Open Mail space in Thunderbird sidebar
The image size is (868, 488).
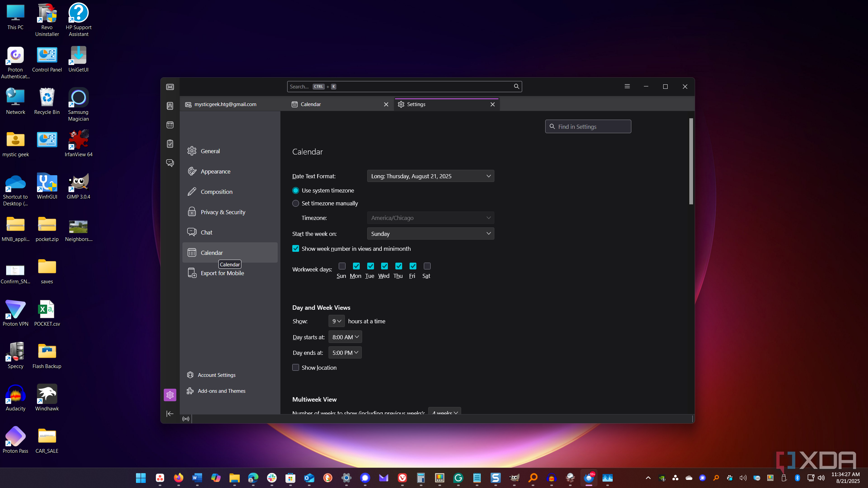[170, 87]
